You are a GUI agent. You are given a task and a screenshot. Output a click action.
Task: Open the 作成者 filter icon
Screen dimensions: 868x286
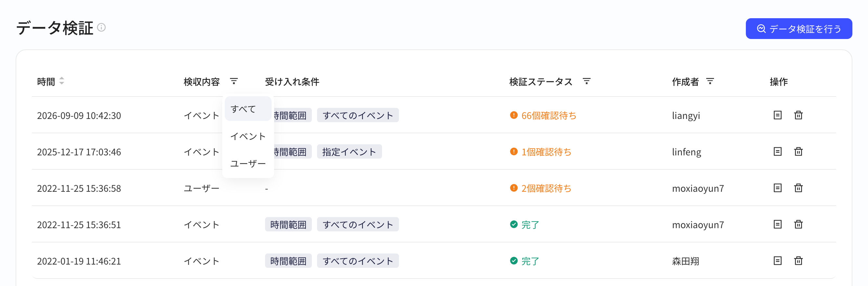click(x=710, y=81)
